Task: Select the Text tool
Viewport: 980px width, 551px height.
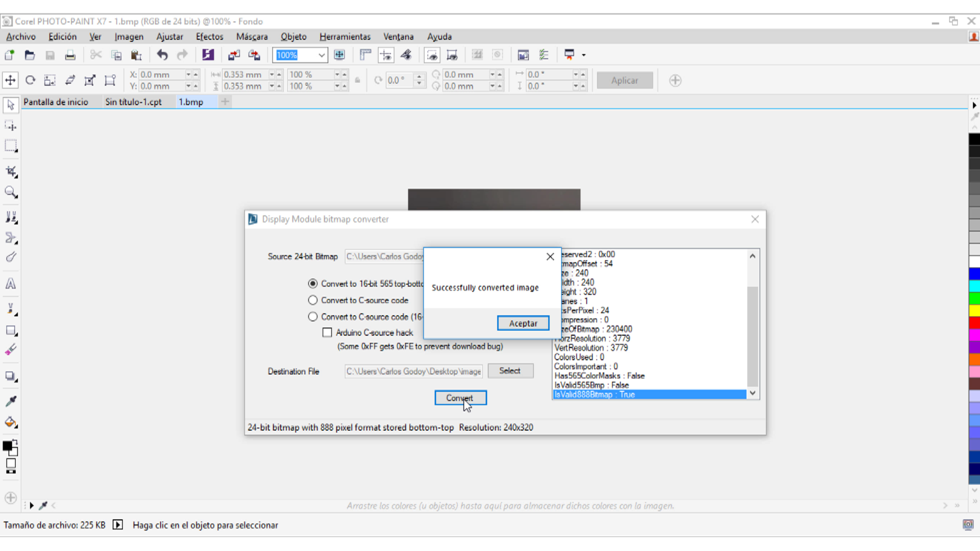Action: point(11,284)
